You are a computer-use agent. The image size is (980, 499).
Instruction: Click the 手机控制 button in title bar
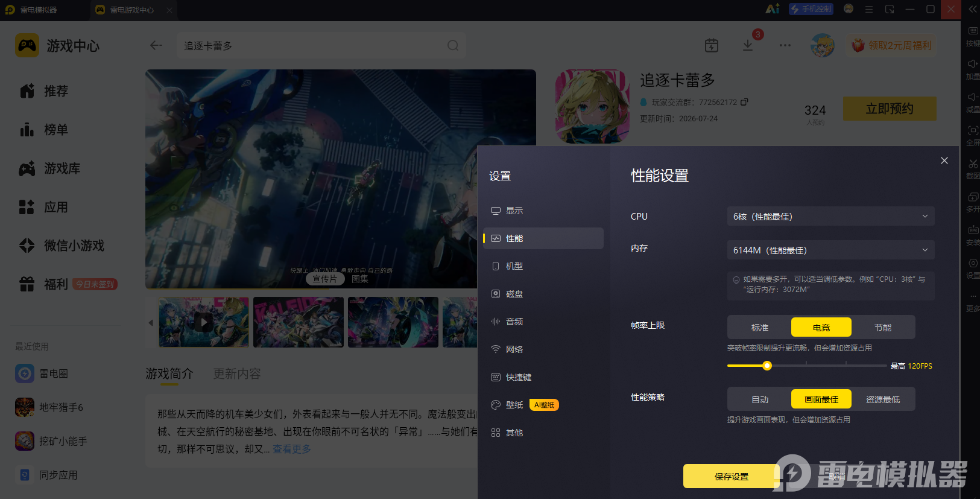[811, 9]
